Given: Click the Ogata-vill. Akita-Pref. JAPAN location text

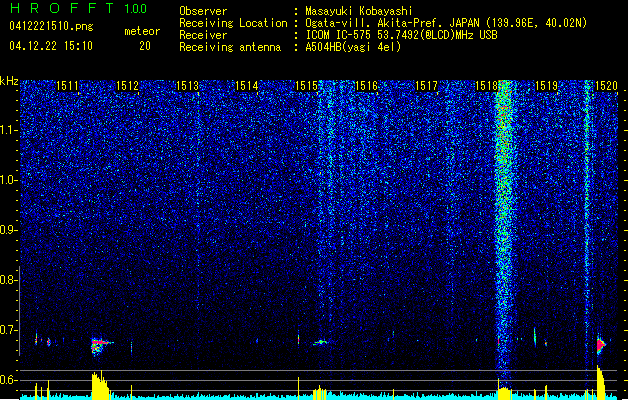Looking at the screenshot, I should coord(446,23).
